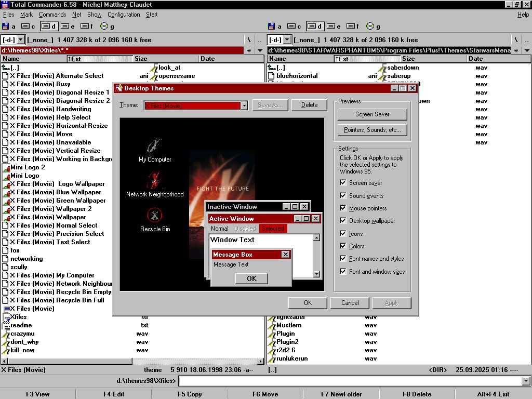The height and width of the screenshot is (399, 532).
Task: Click the Recycle Bin preview icon
Action: (x=155, y=215)
